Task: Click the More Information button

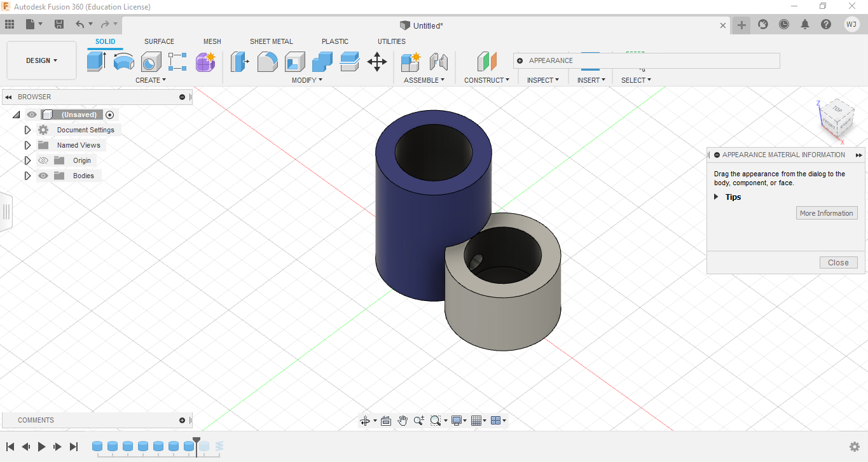Action: (x=827, y=213)
